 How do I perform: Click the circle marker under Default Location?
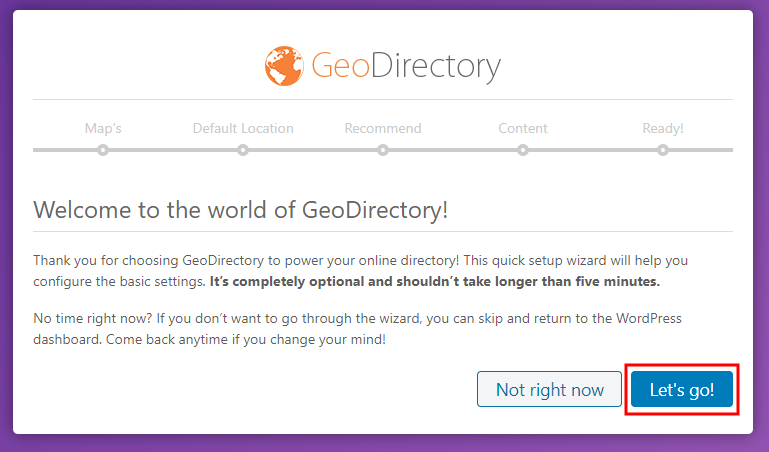243,150
